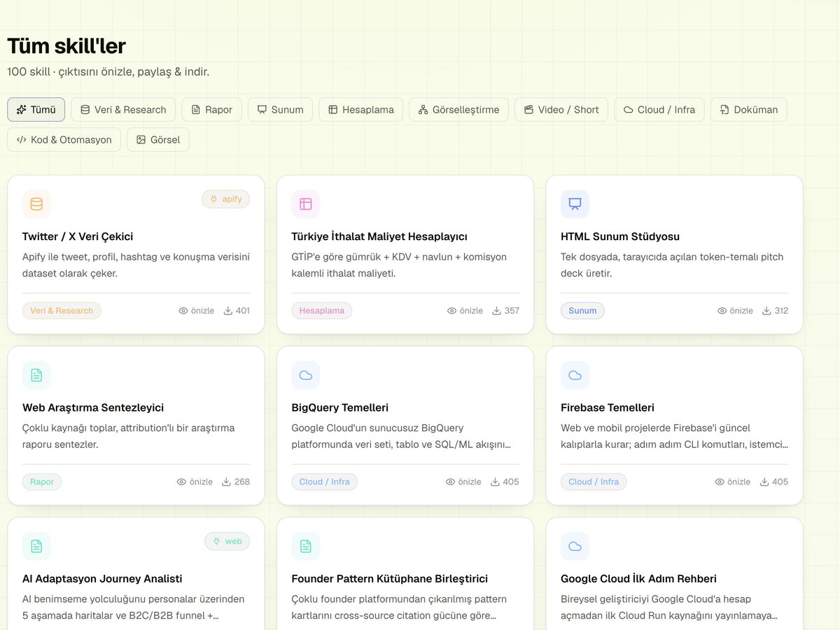The height and width of the screenshot is (630, 840).
Task: Click Cloud / Infra tag on BigQuery card
Action: [325, 482]
